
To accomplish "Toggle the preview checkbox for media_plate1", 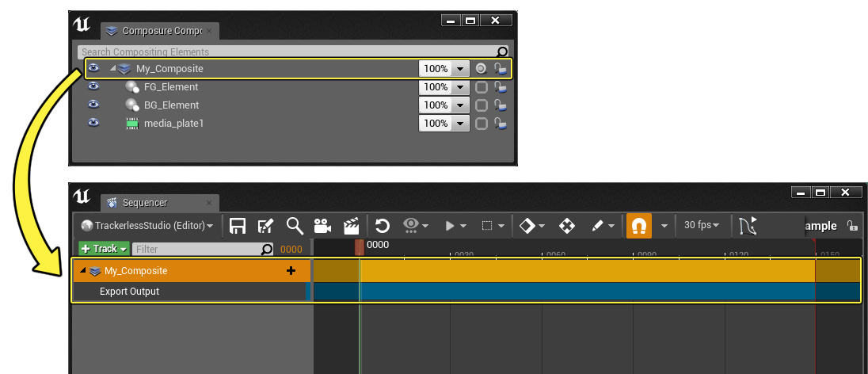I will tap(482, 124).
